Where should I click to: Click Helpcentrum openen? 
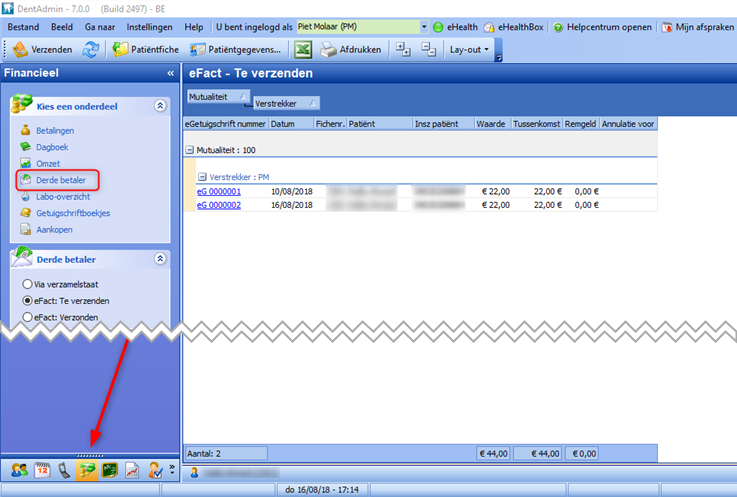click(603, 27)
